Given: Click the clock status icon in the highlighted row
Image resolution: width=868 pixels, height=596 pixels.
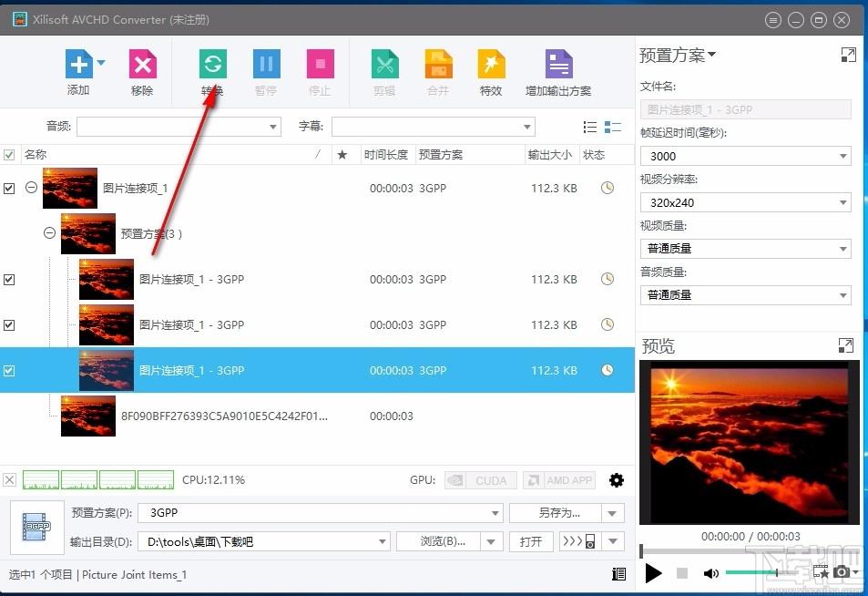Looking at the screenshot, I should click(x=608, y=370).
